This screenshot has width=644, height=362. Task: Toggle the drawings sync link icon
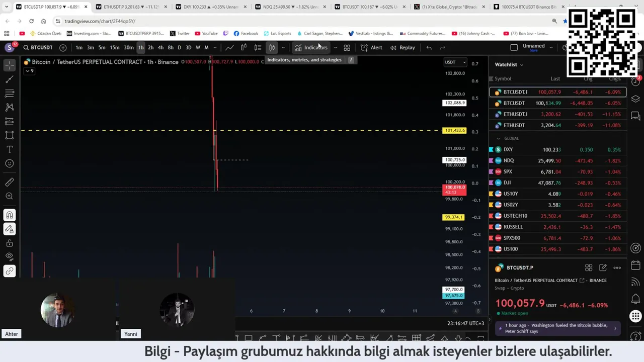tap(9, 271)
